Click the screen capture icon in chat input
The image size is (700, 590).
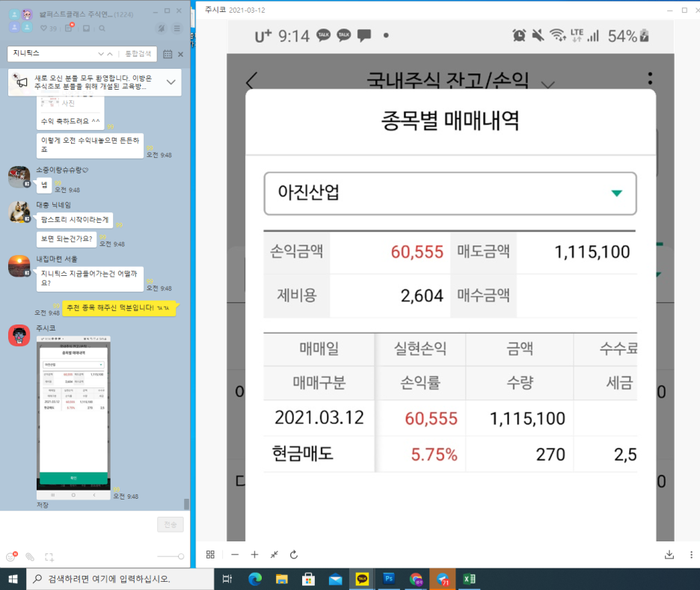pyautogui.click(x=49, y=556)
